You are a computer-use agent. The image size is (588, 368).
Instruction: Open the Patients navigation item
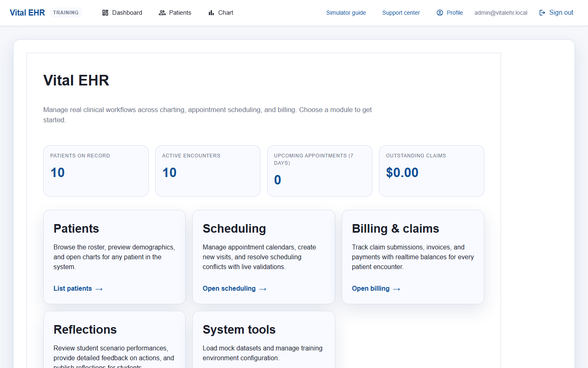[175, 13]
